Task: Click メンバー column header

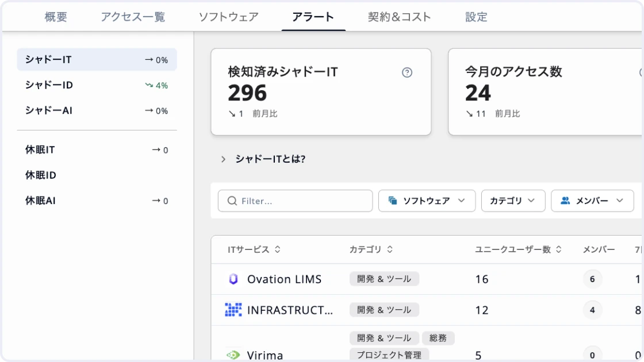Action: (599, 249)
